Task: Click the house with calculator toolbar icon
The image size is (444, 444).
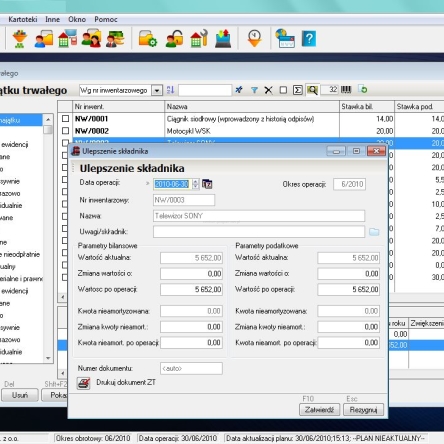Action: point(67,38)
